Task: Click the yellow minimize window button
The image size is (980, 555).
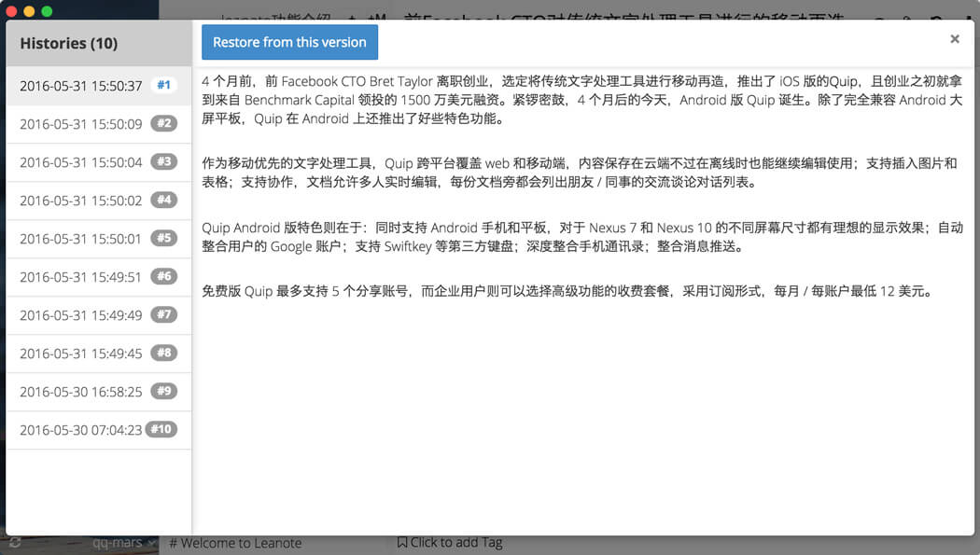Action: click(x=29, y=11)
